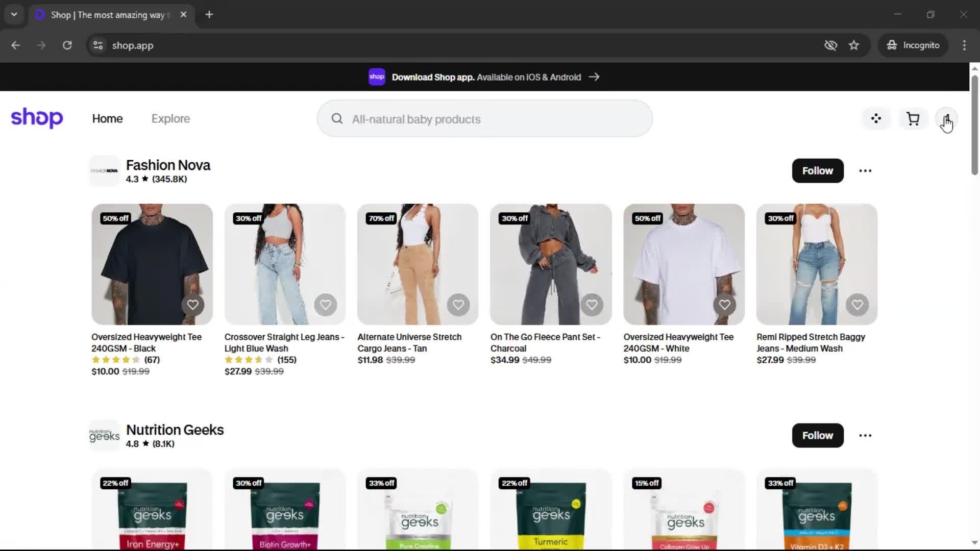Image resolution: width=980 pixels, height=551 pixels.
Task: Open more options for Nutrition Geeks
Action: pyautogui.click(x=865, y=436)
